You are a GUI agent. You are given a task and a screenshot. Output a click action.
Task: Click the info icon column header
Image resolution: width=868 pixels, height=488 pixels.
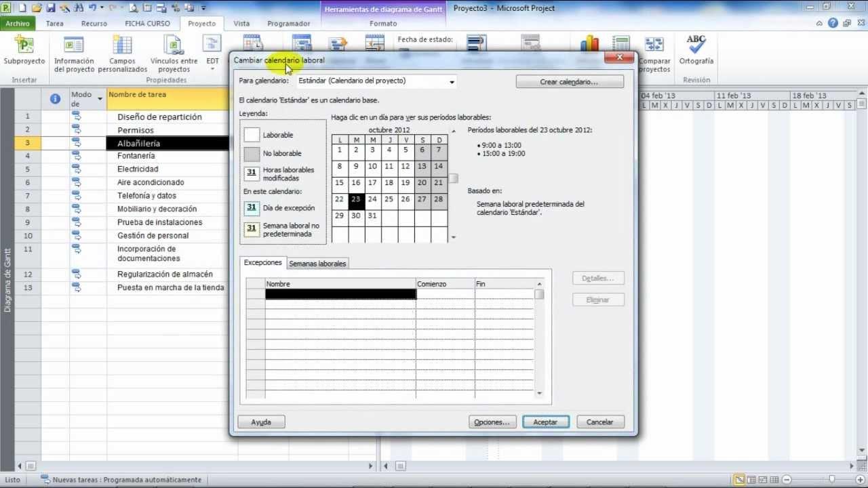pos(55,99)
